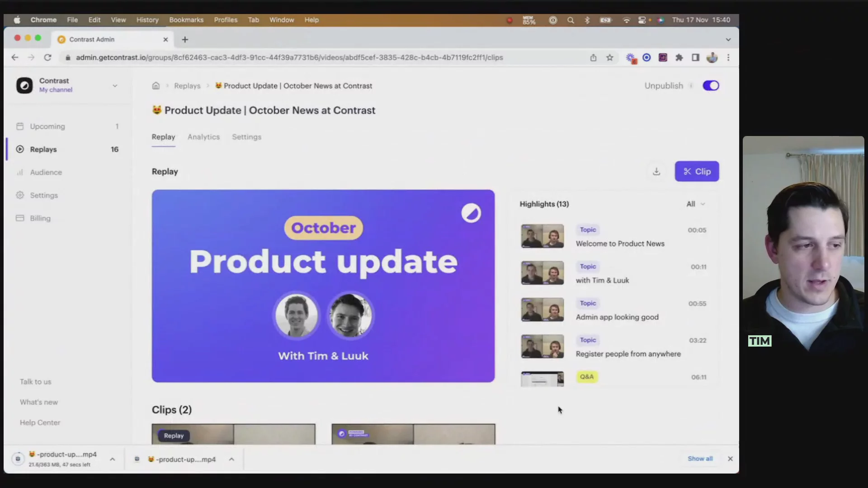Image resolution: width=868 pixels, height=488 pixels.
Task: Open the History menu
Action: (147, 20)
